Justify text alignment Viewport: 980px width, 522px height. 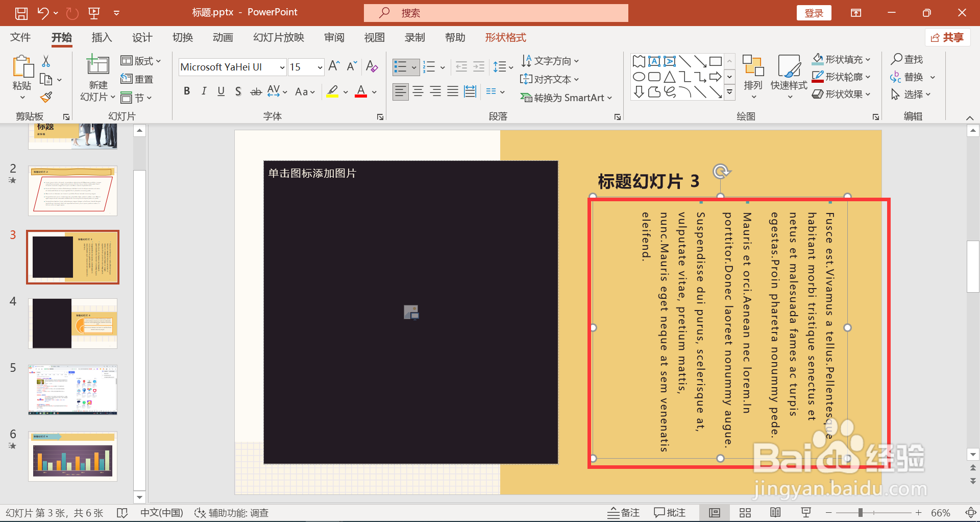point(453,92)
